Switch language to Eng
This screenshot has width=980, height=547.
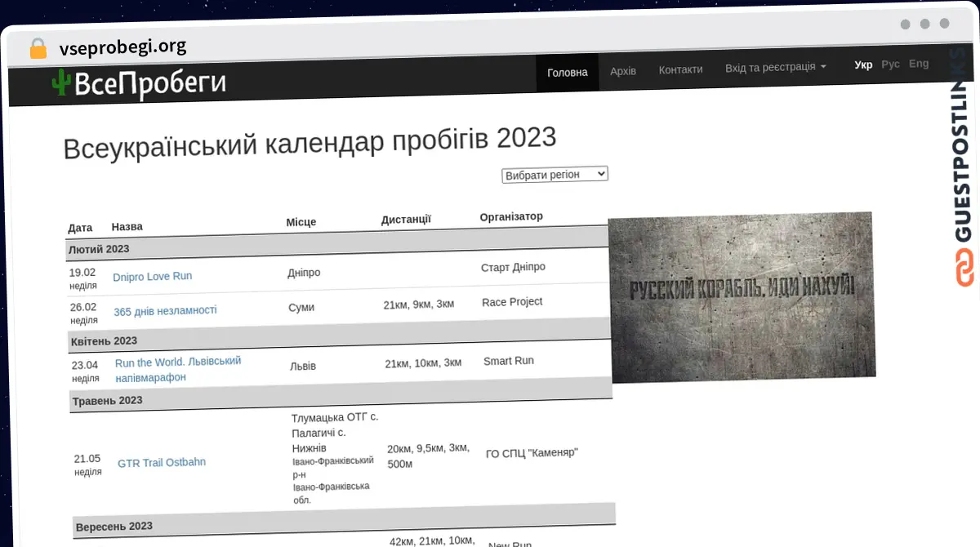pyautogui.click(x=919, y=63)
